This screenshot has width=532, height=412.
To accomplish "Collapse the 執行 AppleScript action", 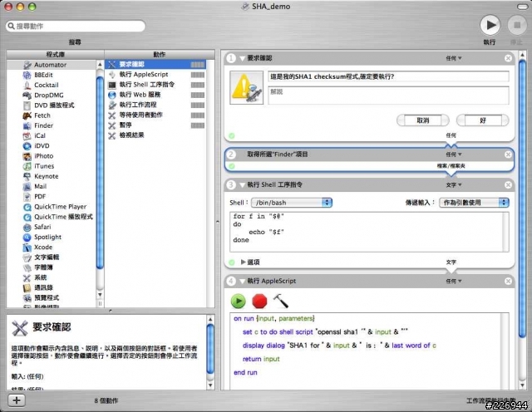I will (242, 282).
